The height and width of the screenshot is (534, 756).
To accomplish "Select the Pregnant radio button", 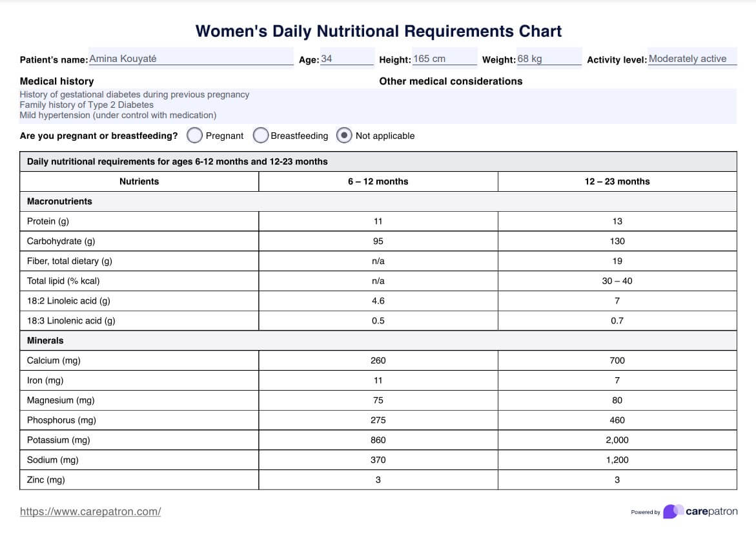I will (x=194, y=136).
